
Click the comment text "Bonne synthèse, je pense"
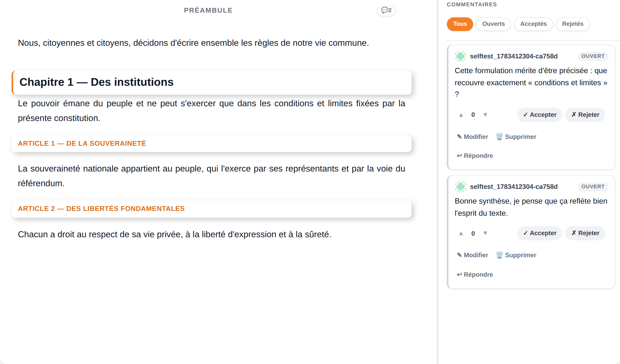[531, 207]
